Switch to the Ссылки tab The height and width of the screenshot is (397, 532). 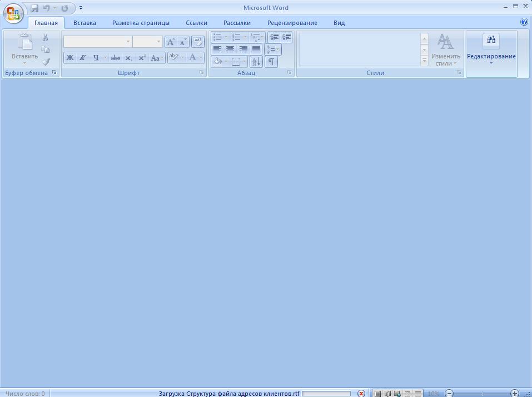(196, 23)
